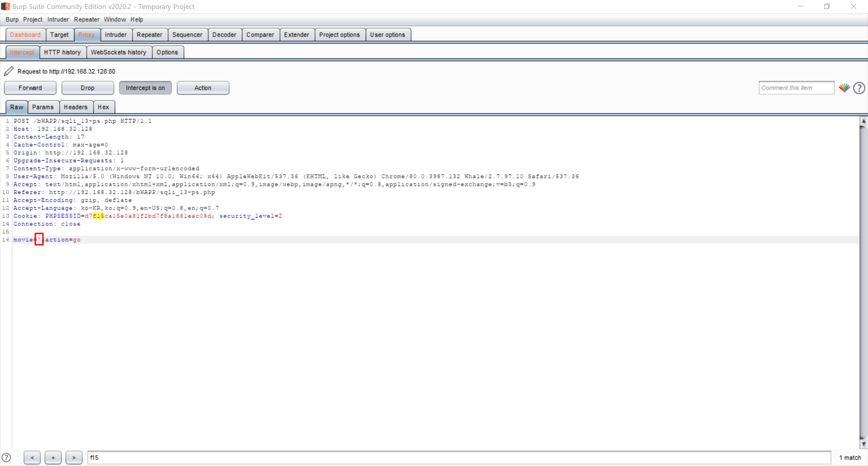Viewport: 868px width, 466px height.
Task: Switch to the Comparer tab
Action: click(x=260, y=35)
